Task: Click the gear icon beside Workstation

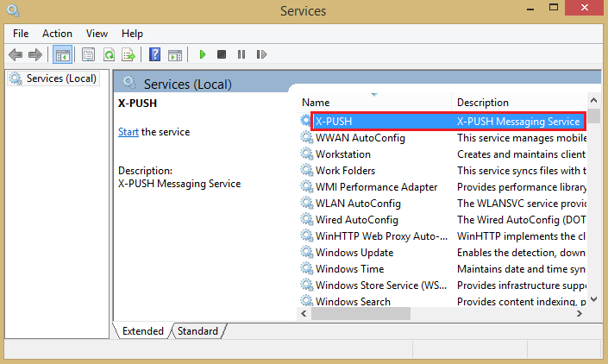Action: (307, 154)
